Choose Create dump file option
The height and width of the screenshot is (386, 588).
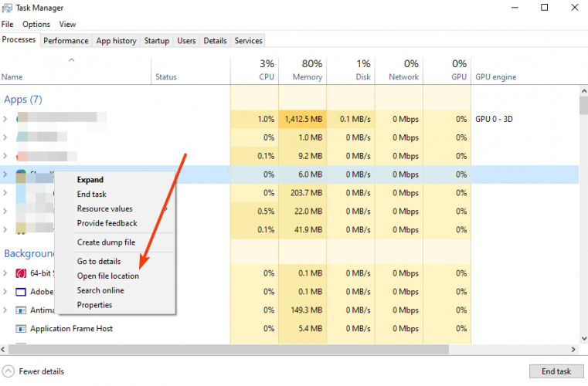(114, 242)
